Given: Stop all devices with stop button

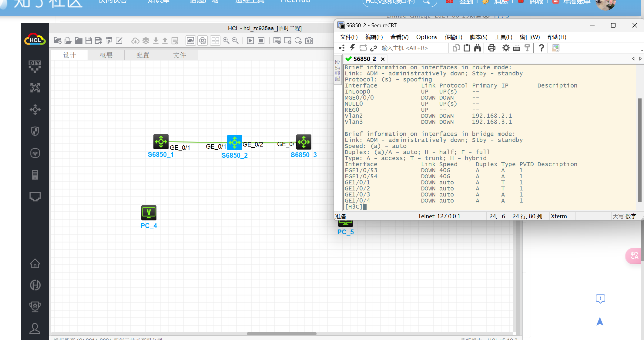Looking at the screenshot, I should coord(261,41).
